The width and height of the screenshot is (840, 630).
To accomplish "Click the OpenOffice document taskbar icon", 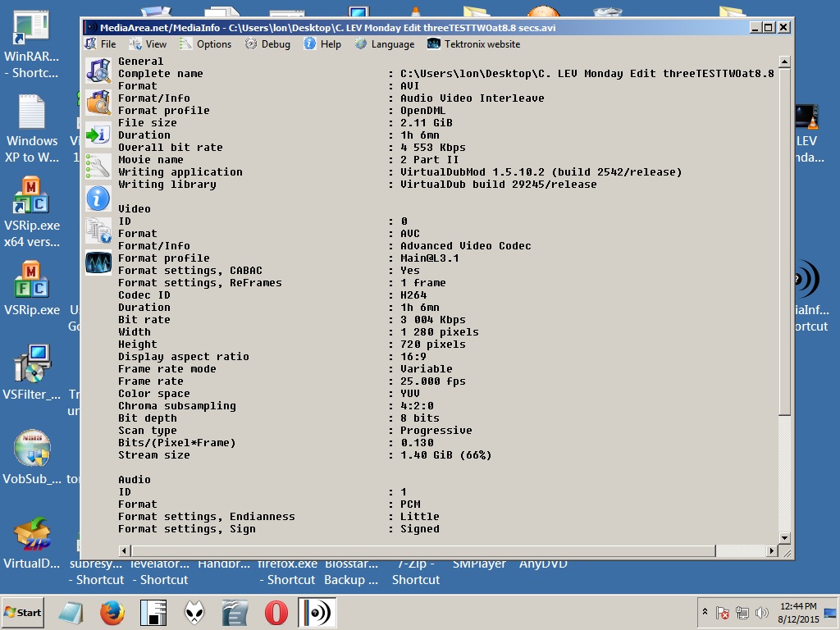I will 235,612.
